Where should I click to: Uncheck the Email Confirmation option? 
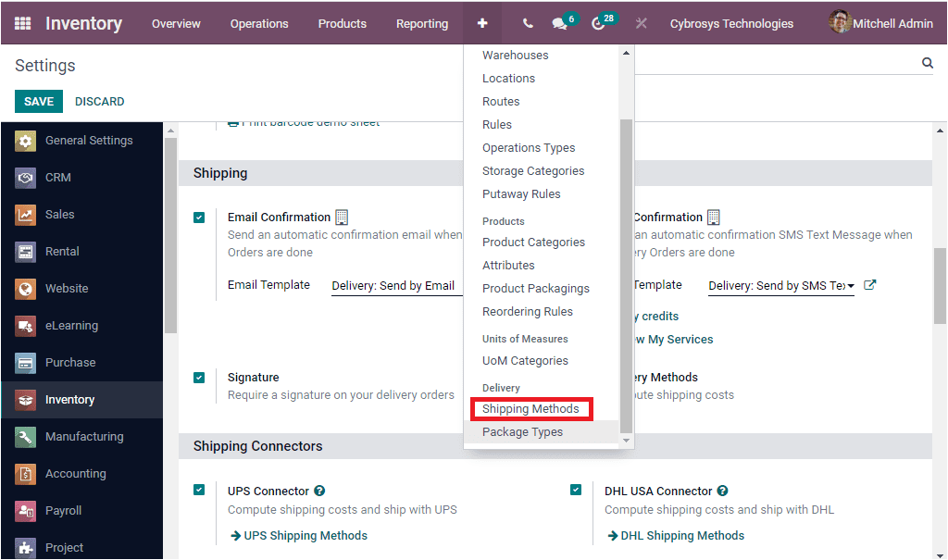coord(199,218)
